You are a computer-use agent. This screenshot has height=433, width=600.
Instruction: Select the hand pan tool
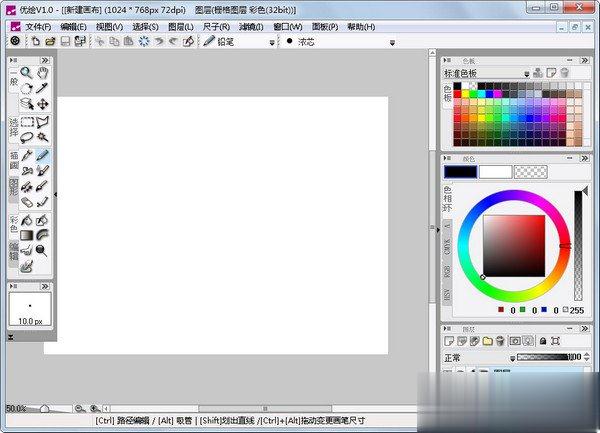pos(43,73)
